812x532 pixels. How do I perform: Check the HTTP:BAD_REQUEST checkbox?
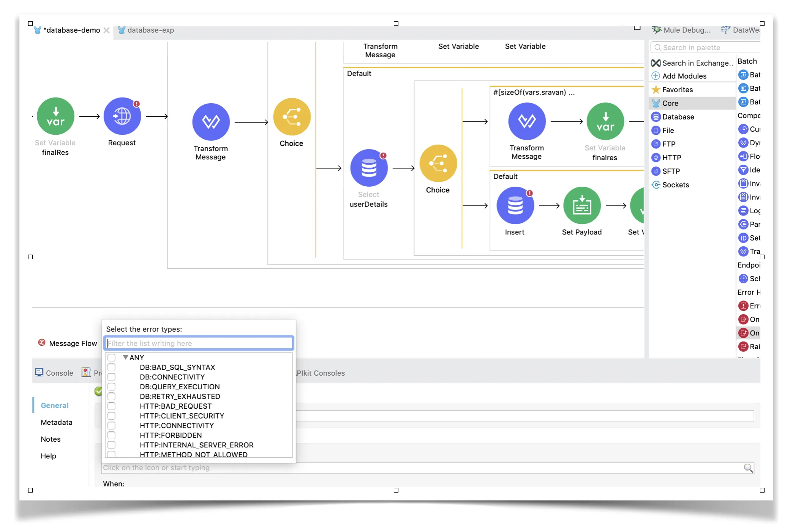coord(111,406)
